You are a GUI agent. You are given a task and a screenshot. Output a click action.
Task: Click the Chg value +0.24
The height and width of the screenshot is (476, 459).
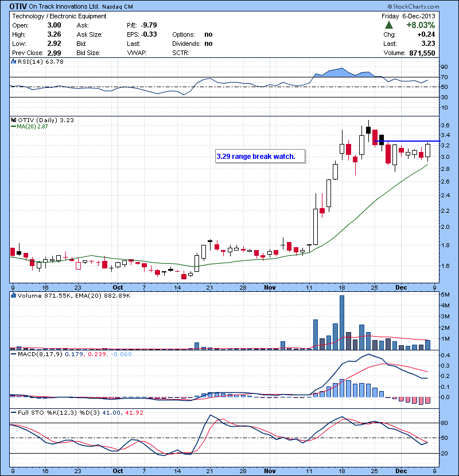426,34
